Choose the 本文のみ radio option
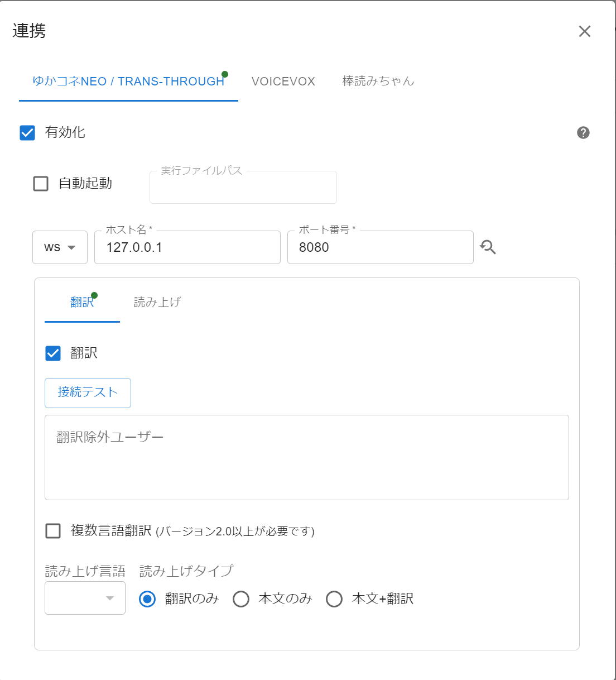 241,599
